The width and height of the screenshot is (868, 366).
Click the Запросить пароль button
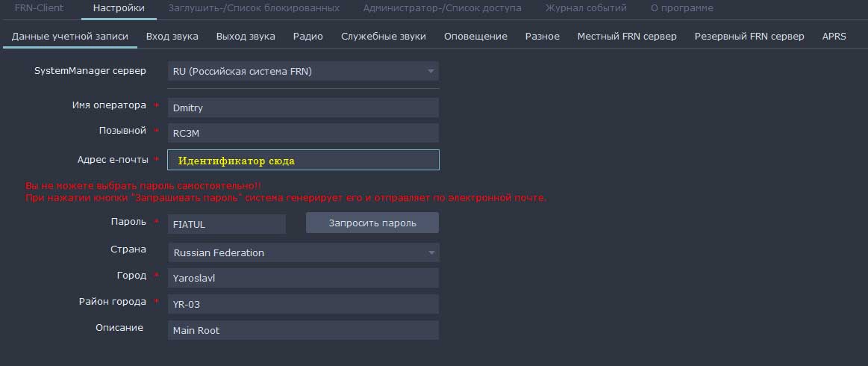(372, 223)
